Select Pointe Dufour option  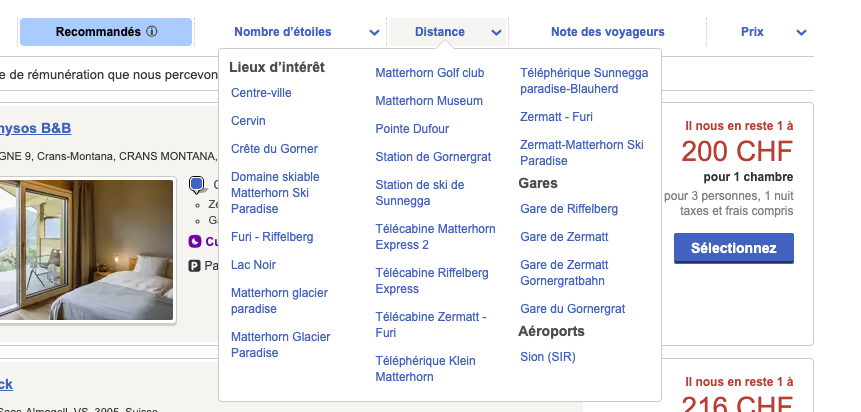pos(412,129)
